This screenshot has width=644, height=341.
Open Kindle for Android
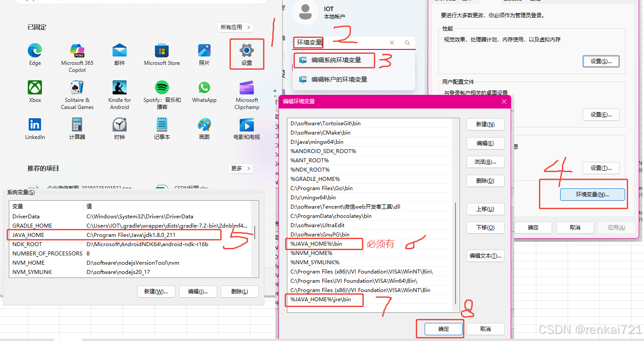[120, 95]
